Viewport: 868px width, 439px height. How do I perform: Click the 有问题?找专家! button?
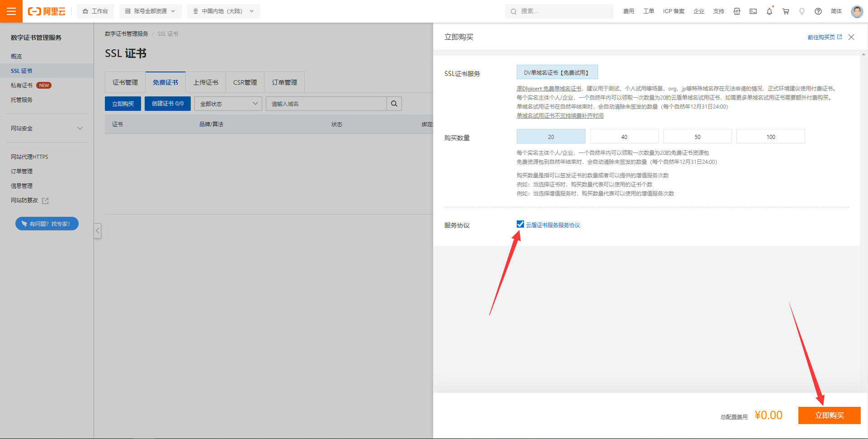[x=47, y=224]
